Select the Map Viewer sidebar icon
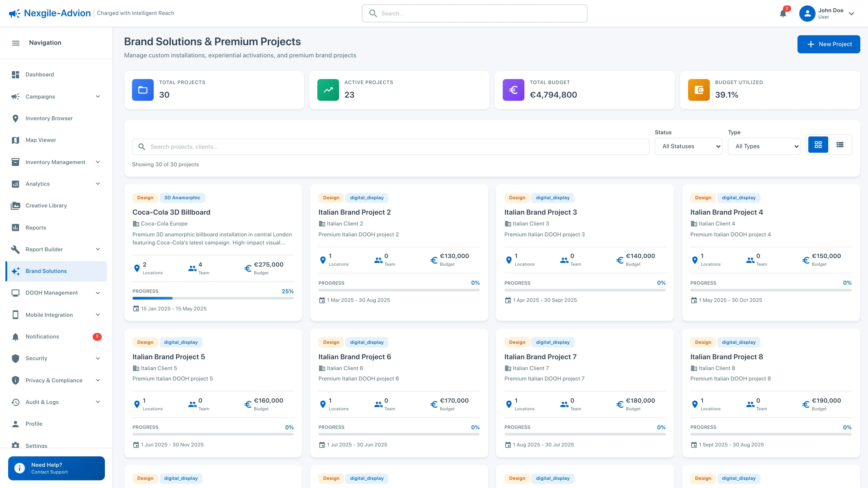This screenshot has width=868, height=488. pos(16,140)
